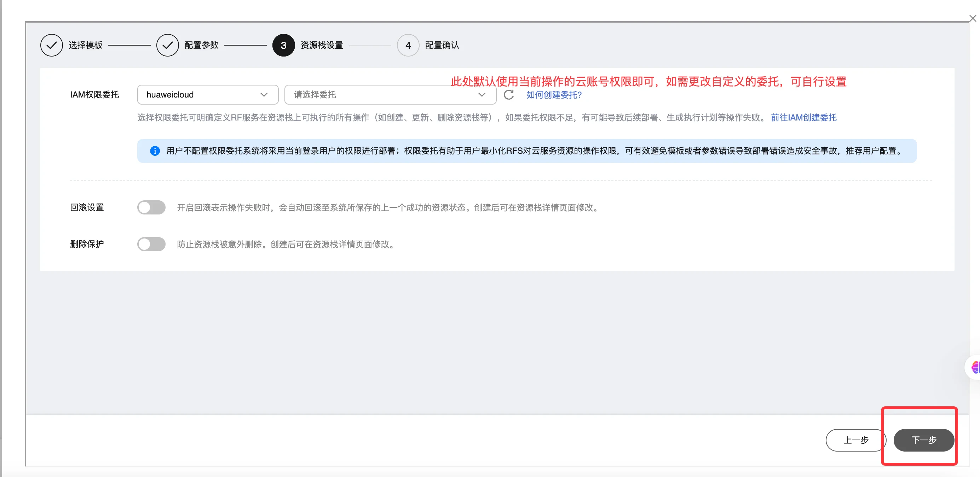Click the step 4 配置确认 circle

pos(408,45)
